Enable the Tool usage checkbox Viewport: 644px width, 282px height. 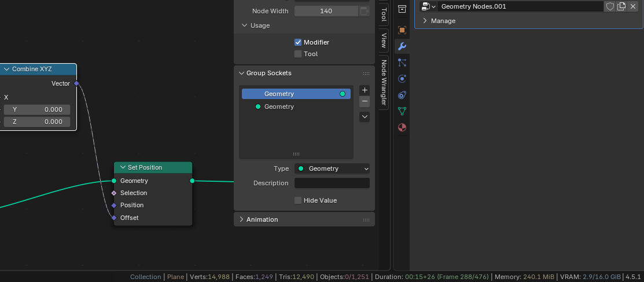[x=298, y=54]
